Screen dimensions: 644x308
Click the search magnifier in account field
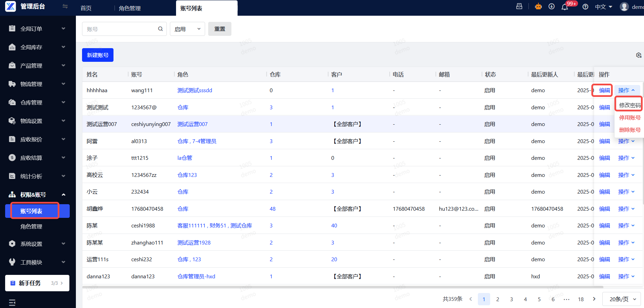click(160, 29)
